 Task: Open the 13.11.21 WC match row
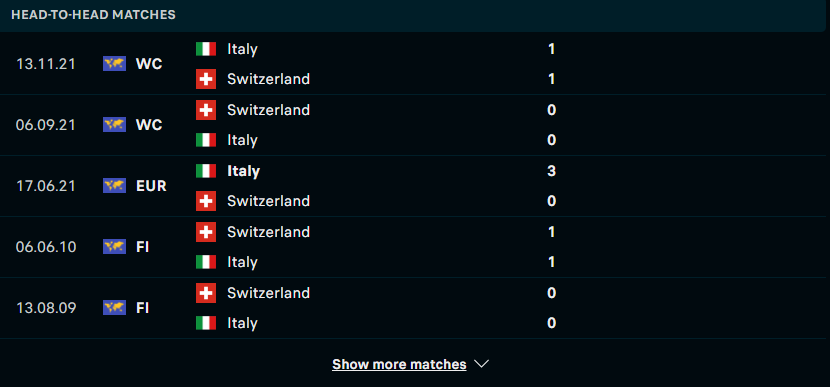[x=415, y=64]
